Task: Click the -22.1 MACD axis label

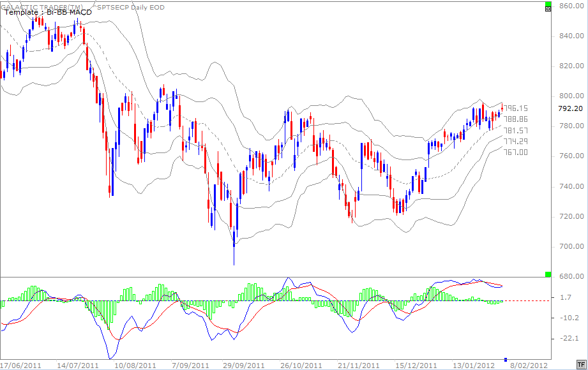Action: (569, 339)
